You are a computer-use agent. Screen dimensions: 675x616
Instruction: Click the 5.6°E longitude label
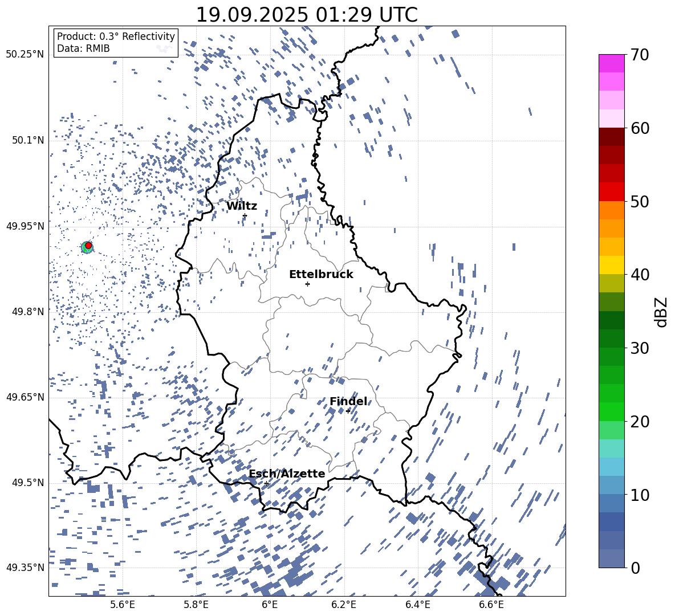point(123,605)
